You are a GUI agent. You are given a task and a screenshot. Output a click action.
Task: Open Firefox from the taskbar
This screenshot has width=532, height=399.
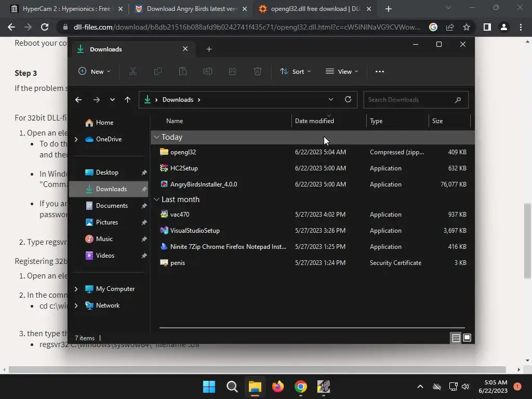coord(278,387)
